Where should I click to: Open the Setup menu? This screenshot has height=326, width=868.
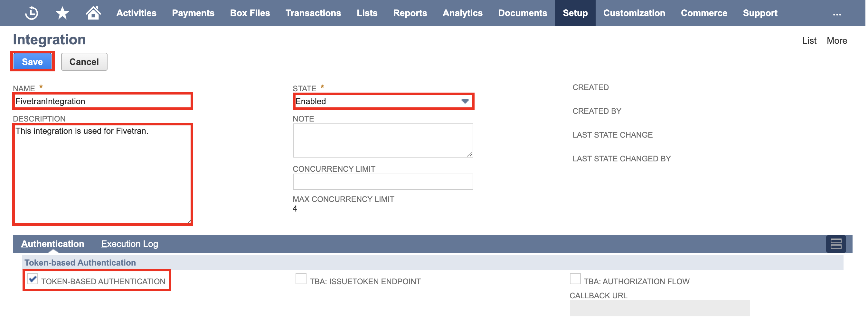click(x=575, y=13)
